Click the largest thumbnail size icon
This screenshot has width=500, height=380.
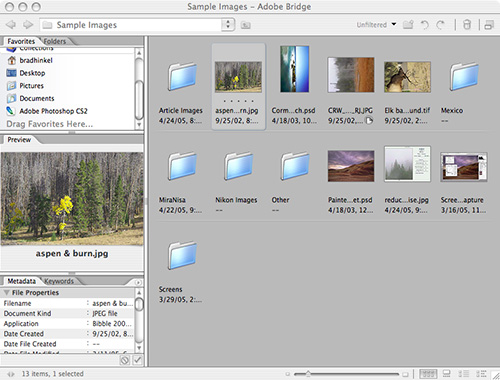405,374
